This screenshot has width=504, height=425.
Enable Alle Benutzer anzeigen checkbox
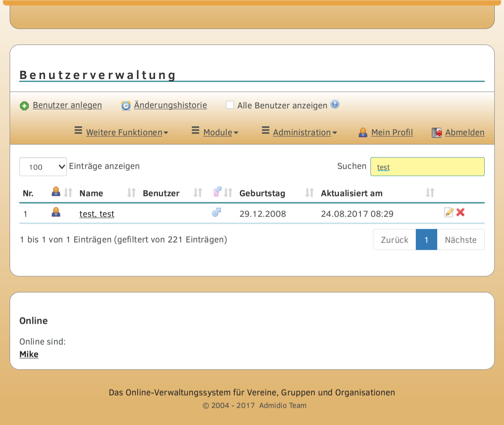point(230,105)
